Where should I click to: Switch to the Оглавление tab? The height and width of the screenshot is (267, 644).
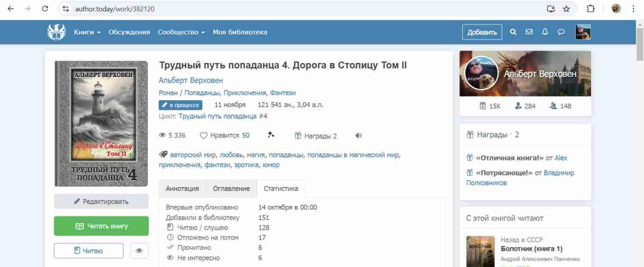click(231, 188)
